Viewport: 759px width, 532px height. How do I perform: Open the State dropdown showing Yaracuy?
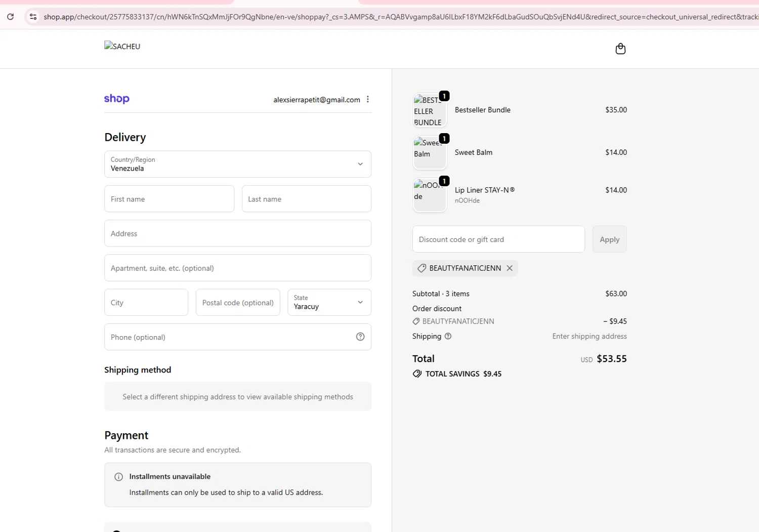tap(329, 302)
